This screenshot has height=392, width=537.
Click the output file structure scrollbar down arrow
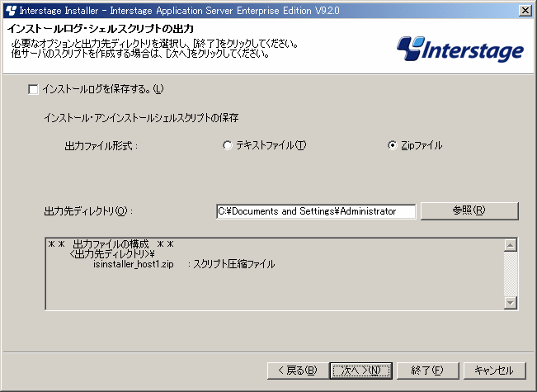coord(511,303)
